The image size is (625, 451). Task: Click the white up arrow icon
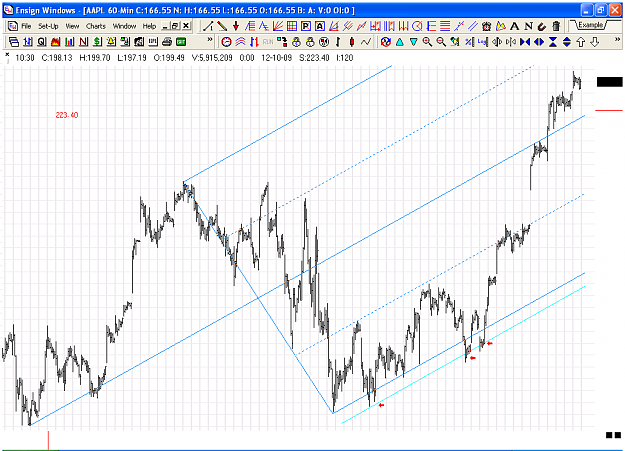[581, 41]
